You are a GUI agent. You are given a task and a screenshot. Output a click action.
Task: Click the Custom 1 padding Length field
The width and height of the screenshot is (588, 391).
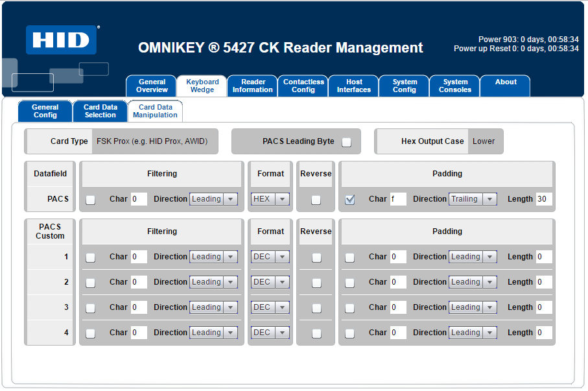pyautogui.click(x=544, y=257)
